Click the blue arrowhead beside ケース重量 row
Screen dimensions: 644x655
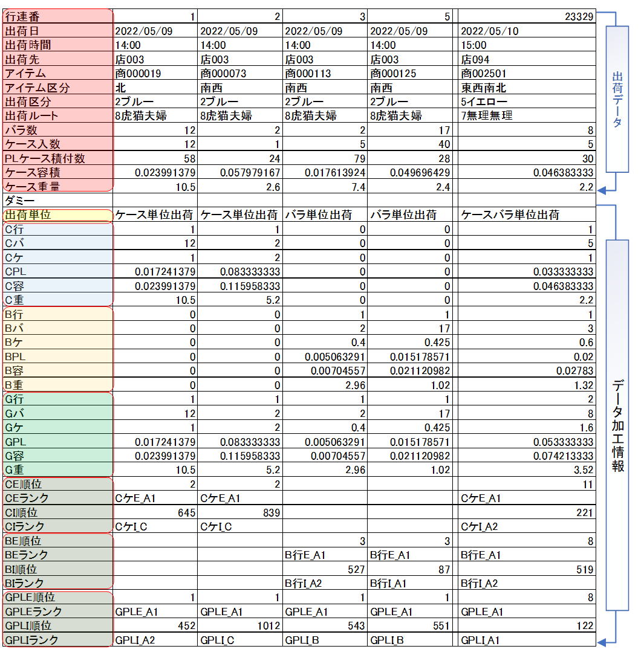pyautogui.click(x=602, y=190)
